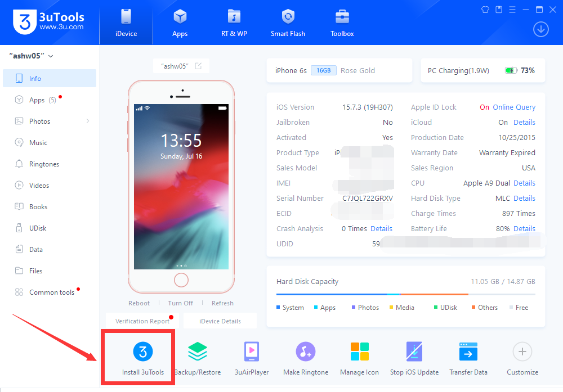Click the UDisk legend color swatch
Viewport: 563px width, 392px height.
(436, 308)
